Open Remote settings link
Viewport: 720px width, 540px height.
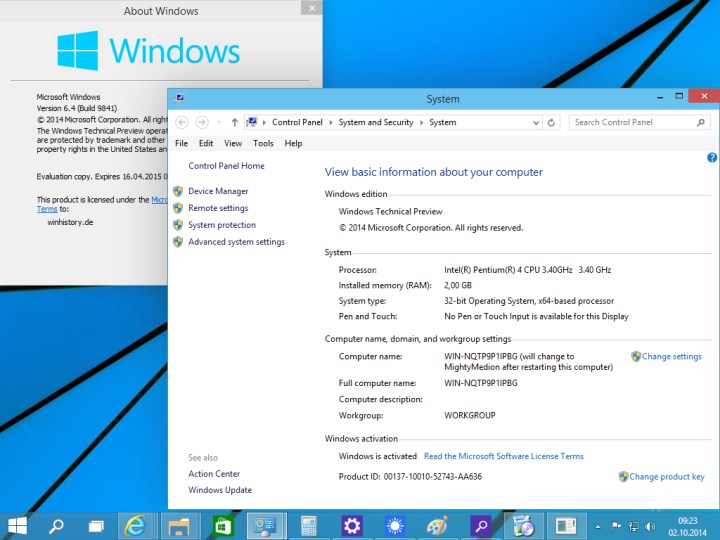(x=218, y=208)
